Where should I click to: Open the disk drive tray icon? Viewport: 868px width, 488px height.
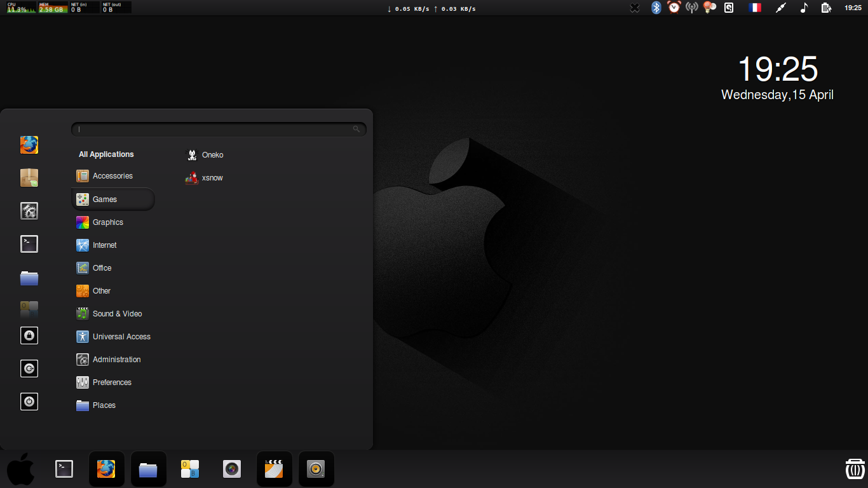729,8
